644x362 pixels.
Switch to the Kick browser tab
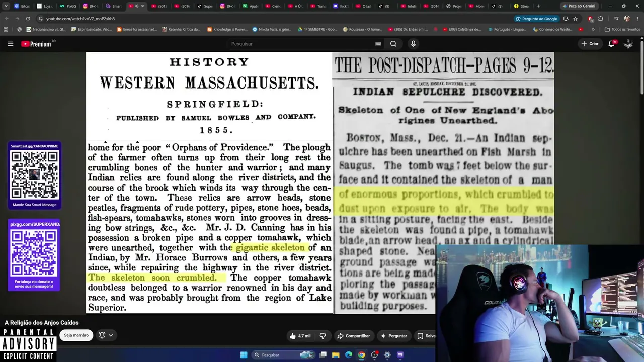341,6
